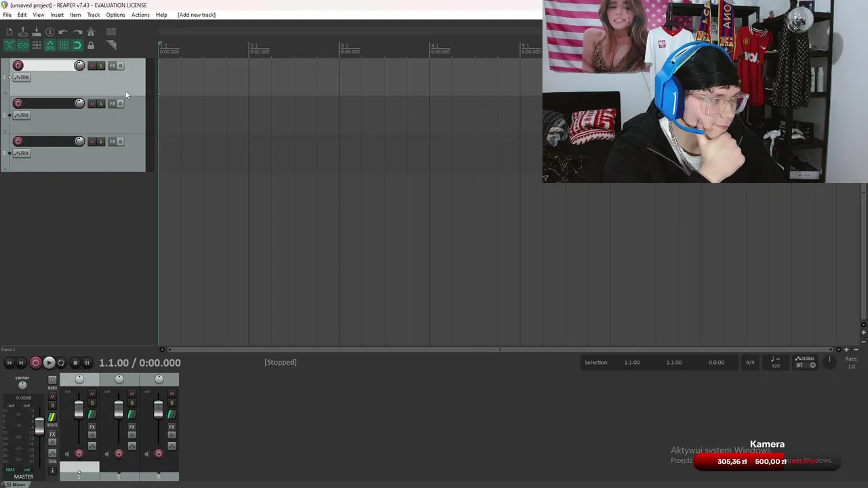
Task: Click the New Project toolbar icon
Action: coord(9,32)
